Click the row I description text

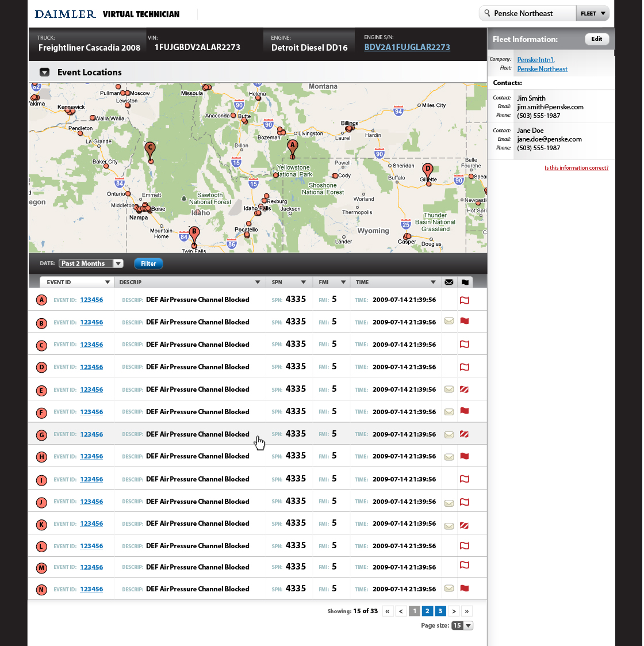click(198, 479)
